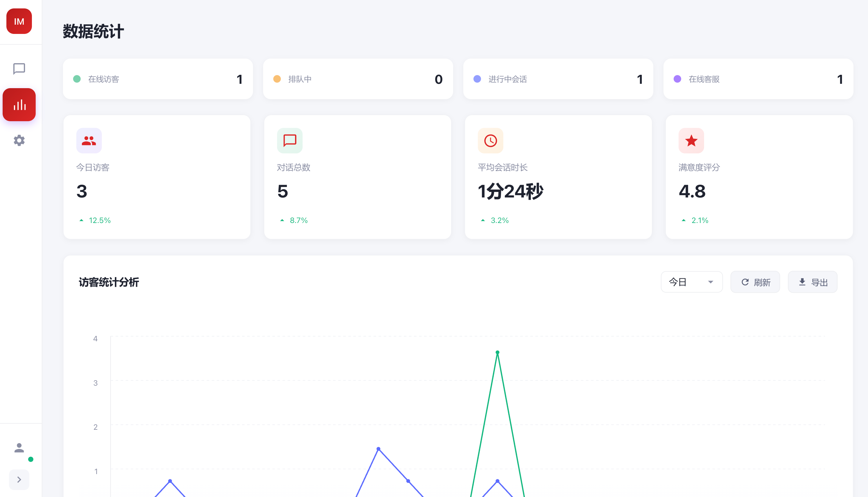Click the 排队中 queue status card
This screenshot has width=868, height=497.
(358, 79)
